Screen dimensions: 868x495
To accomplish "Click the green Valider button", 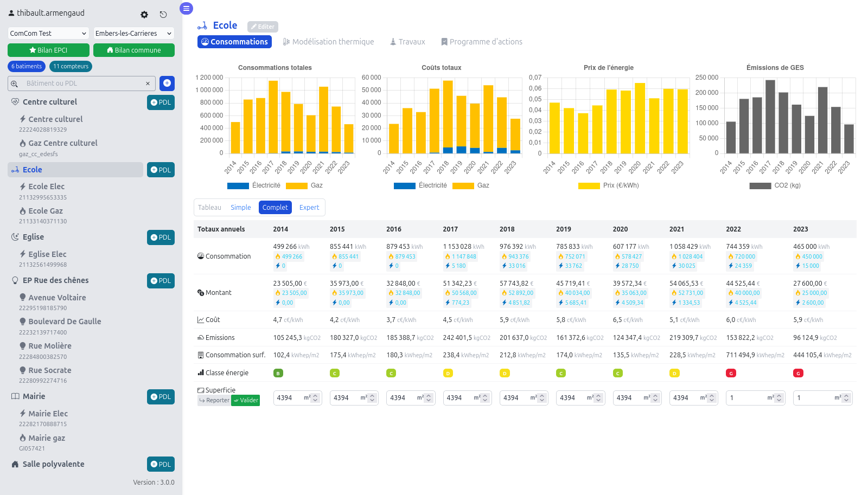I will (246, 400).
